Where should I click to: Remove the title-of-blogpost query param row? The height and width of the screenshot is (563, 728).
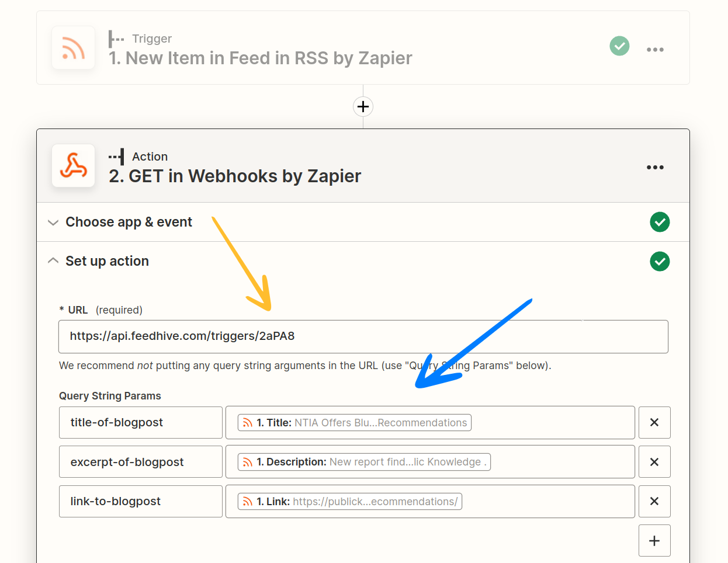tap(654, 422)
